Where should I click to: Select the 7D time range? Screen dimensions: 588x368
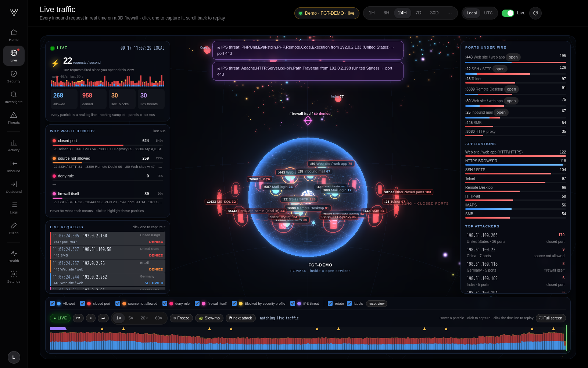tap(418, 13)
